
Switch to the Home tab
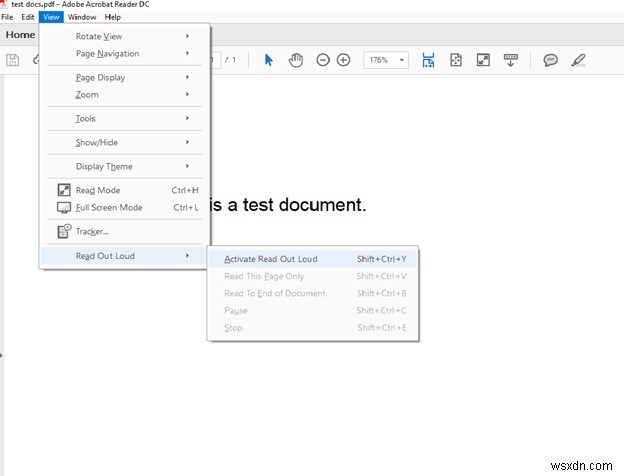(20, 35)
